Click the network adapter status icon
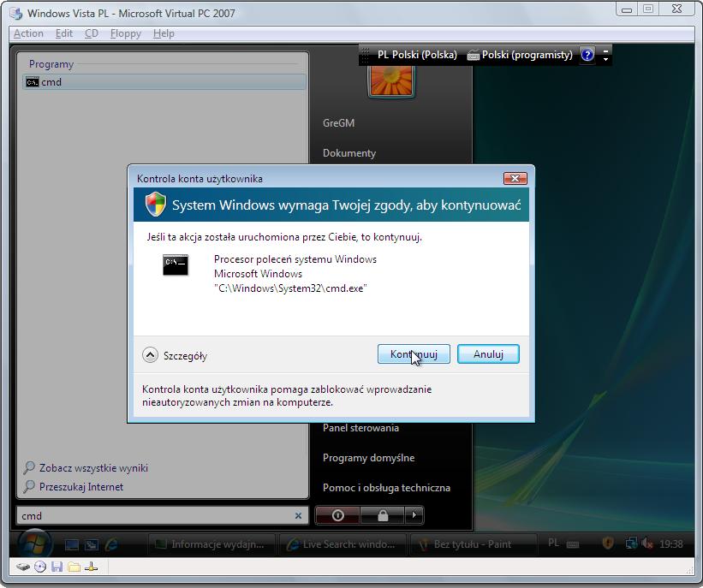The image size is (703, 588). click(x=91, y=567)
